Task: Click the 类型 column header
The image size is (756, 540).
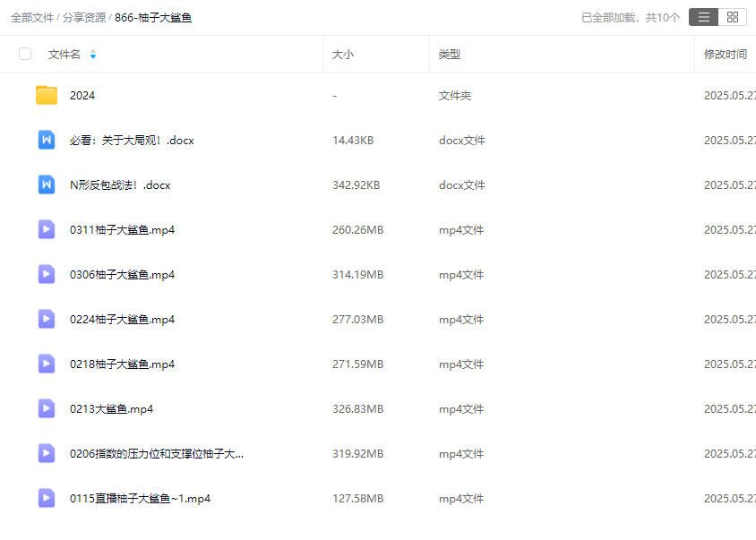Action: [x=450, y=54]
